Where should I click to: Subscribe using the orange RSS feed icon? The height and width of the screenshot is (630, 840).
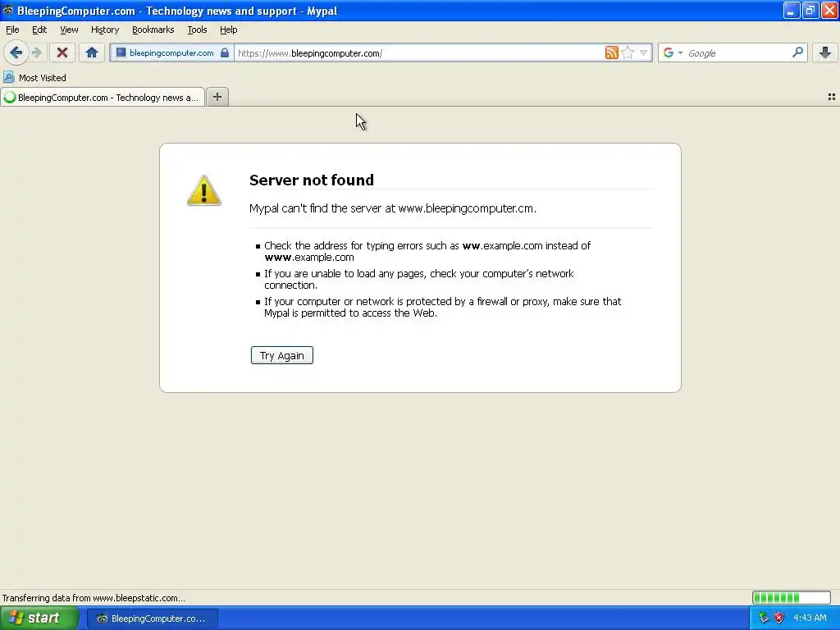(611, 52)
